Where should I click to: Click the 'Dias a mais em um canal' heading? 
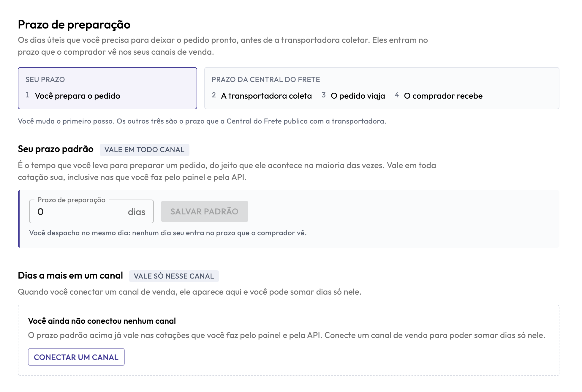(x=70, y=275)
